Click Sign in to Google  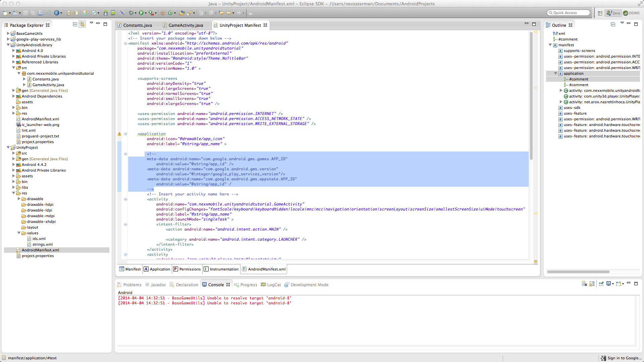(624, 358)
